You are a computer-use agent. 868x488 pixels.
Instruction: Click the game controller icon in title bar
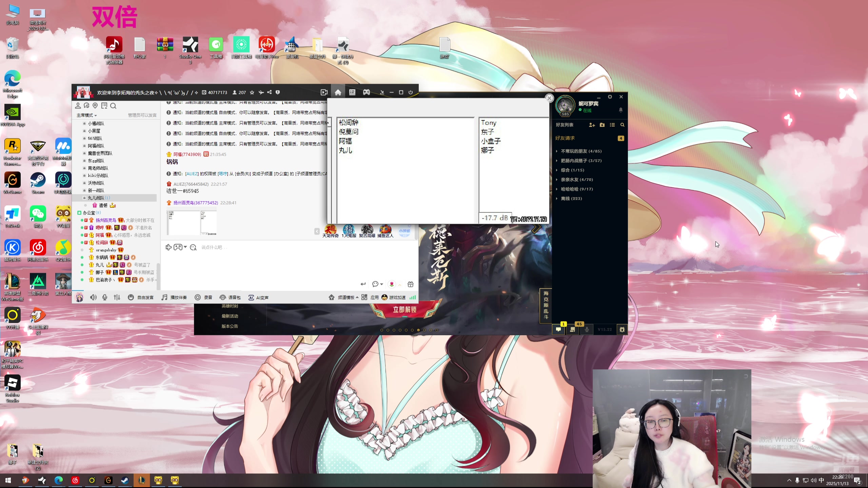[367, 92]
